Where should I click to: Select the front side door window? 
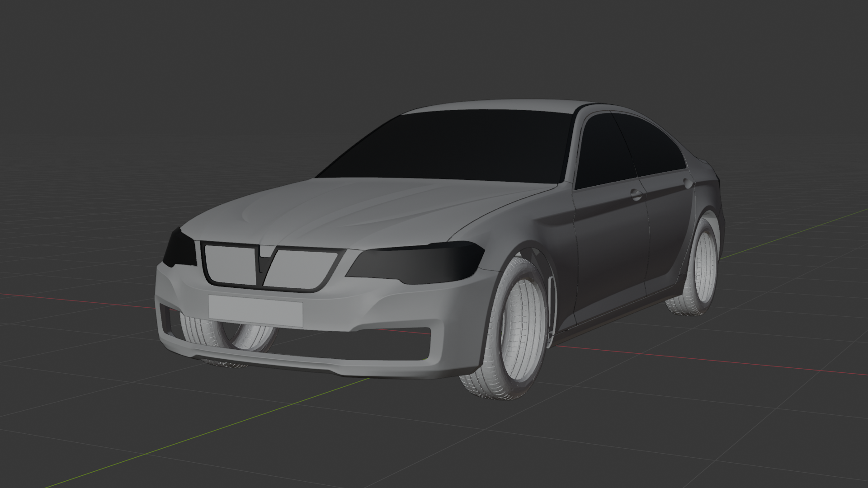(604, 149)
